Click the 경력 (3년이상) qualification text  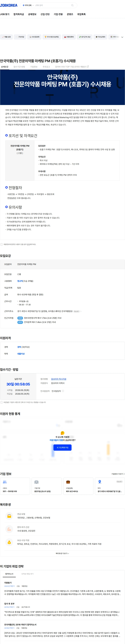coord(23,347)
